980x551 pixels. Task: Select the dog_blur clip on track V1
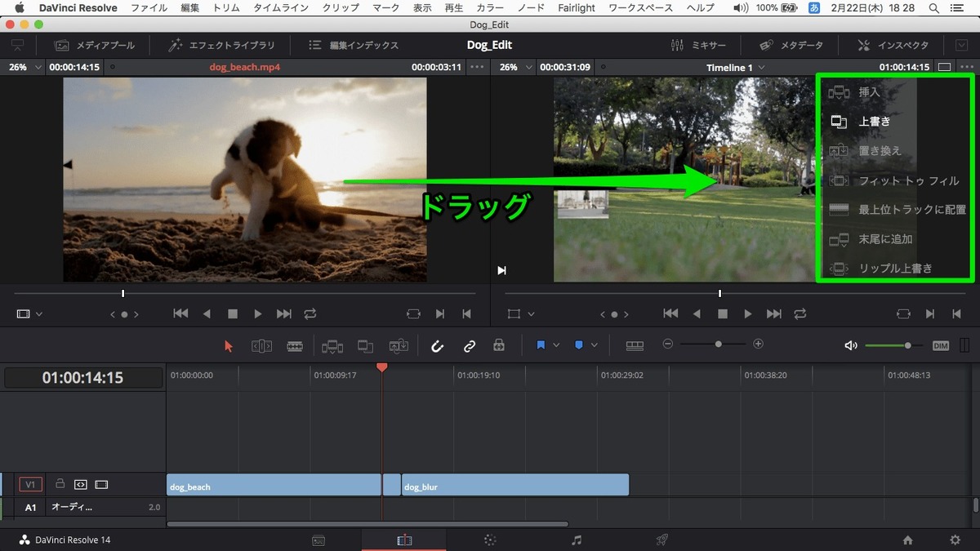[514, 484]
